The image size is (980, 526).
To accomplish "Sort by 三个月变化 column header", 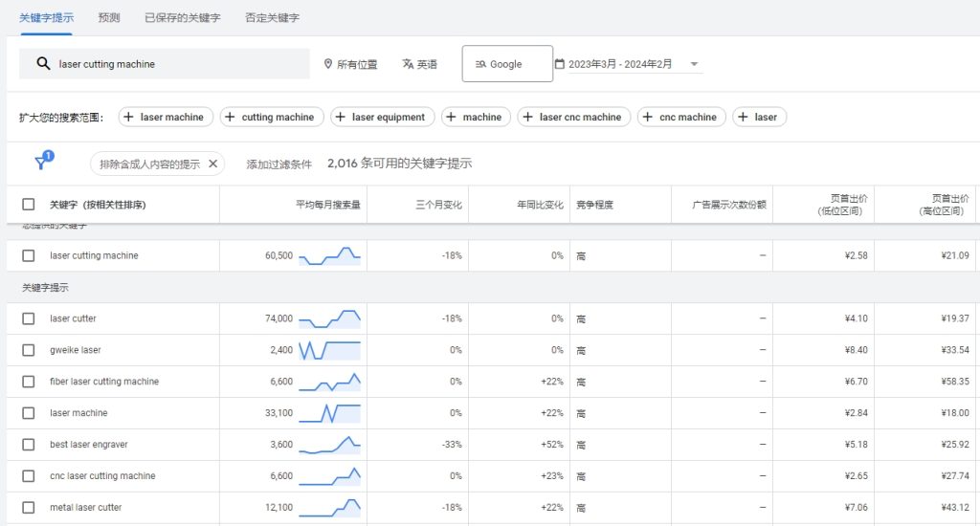I will click(438, 205).
